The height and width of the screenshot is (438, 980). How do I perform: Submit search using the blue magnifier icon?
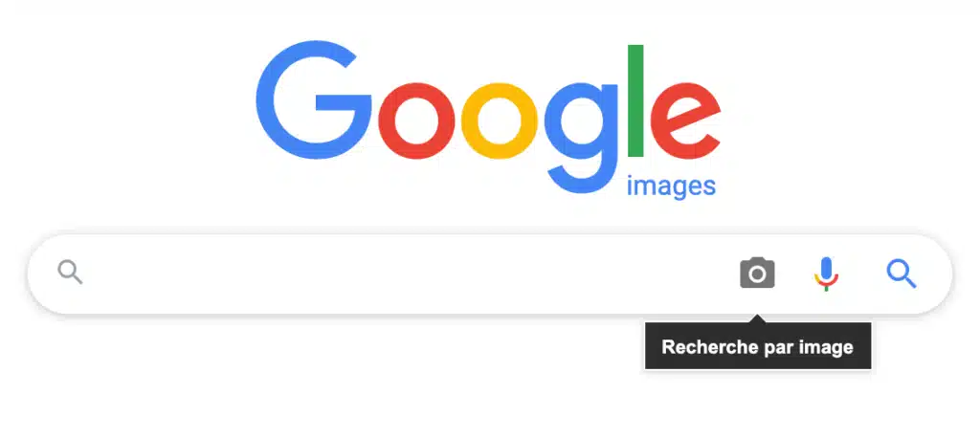point(902,274)
